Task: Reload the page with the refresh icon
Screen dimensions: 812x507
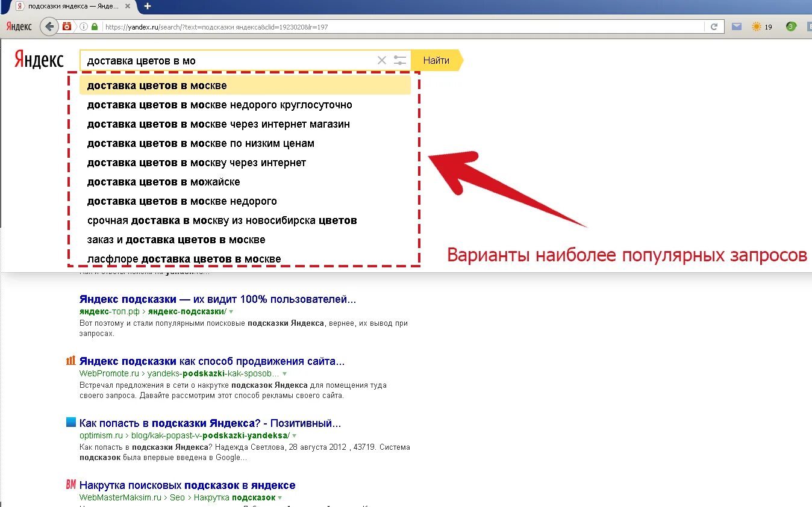Action: (714, 26)
